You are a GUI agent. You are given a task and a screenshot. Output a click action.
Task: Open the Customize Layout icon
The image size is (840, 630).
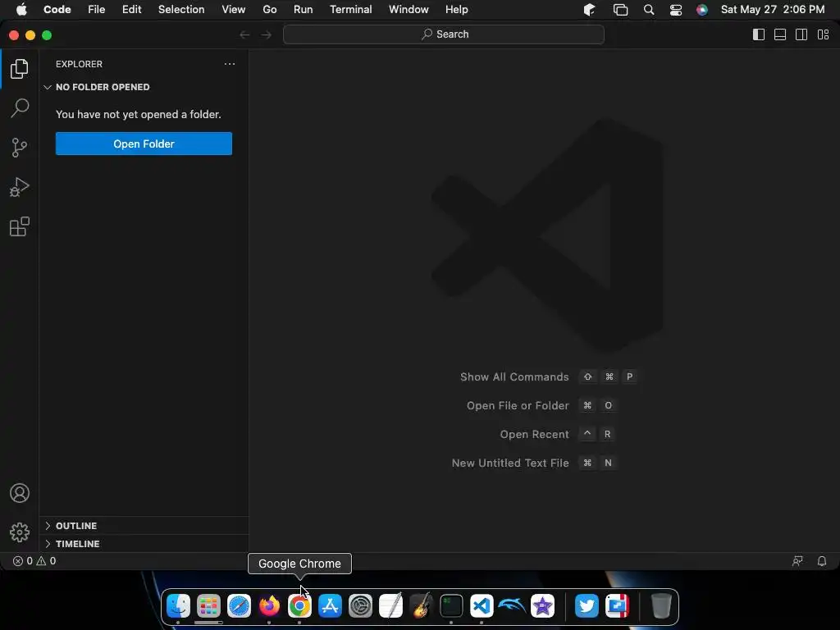click(823, 34)
